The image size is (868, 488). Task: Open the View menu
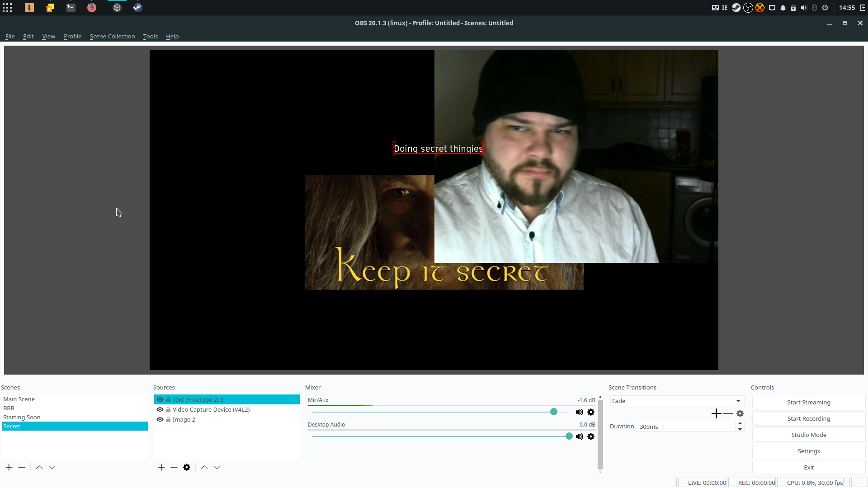48,36
